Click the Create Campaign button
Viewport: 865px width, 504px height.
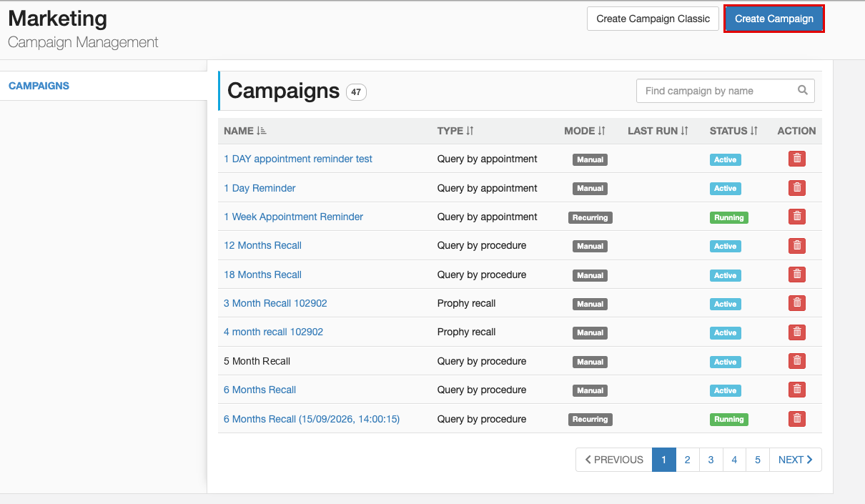(774, 19)
